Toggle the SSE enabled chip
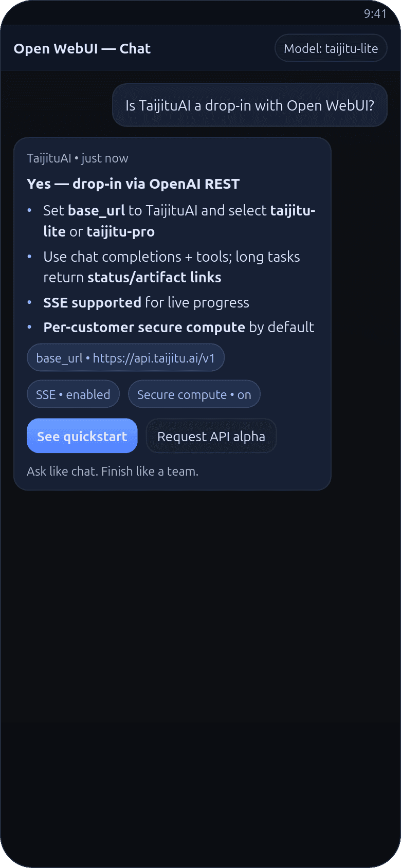 pyautogui.click(x=73, y=394)
